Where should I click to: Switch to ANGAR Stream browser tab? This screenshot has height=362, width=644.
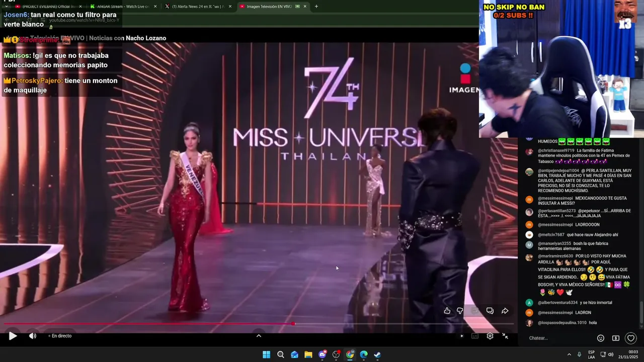coord(123,7)
